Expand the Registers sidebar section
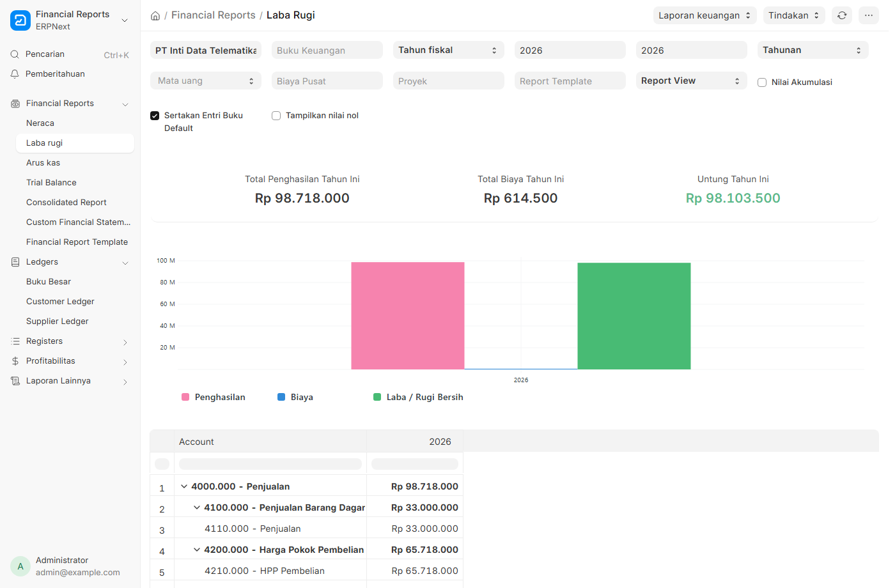Image resolution: width=895 pixels, height=588 pixels. pyautogui.click(x=125, y=342)
